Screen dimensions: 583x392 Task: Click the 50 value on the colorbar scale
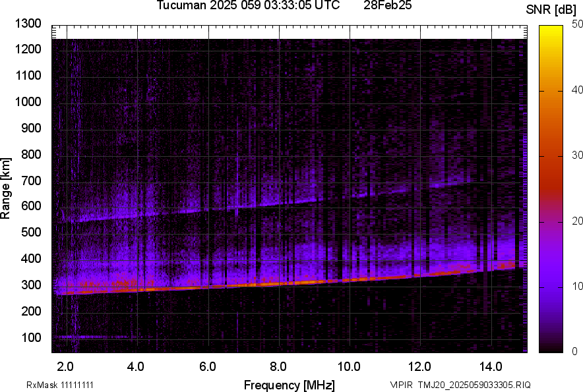(577, 24)
